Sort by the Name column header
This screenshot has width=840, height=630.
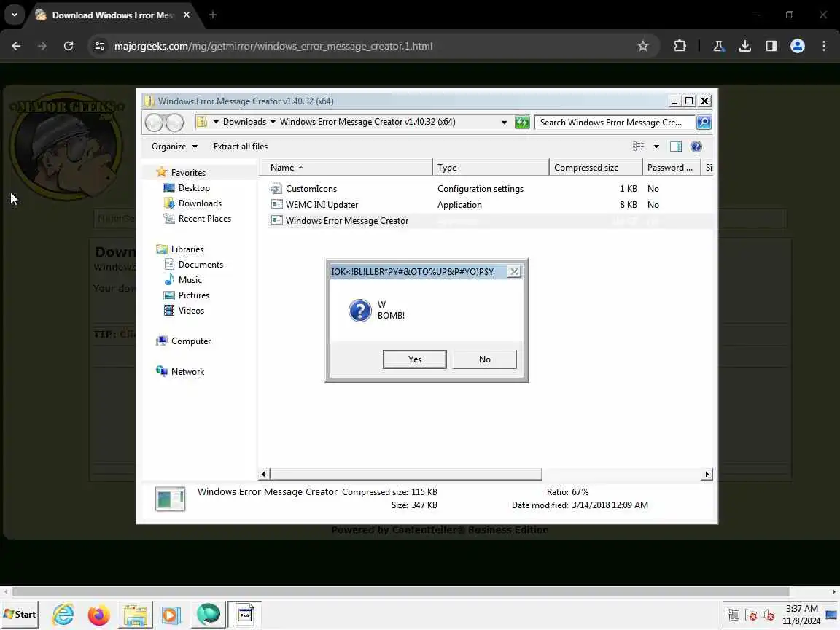345,167
